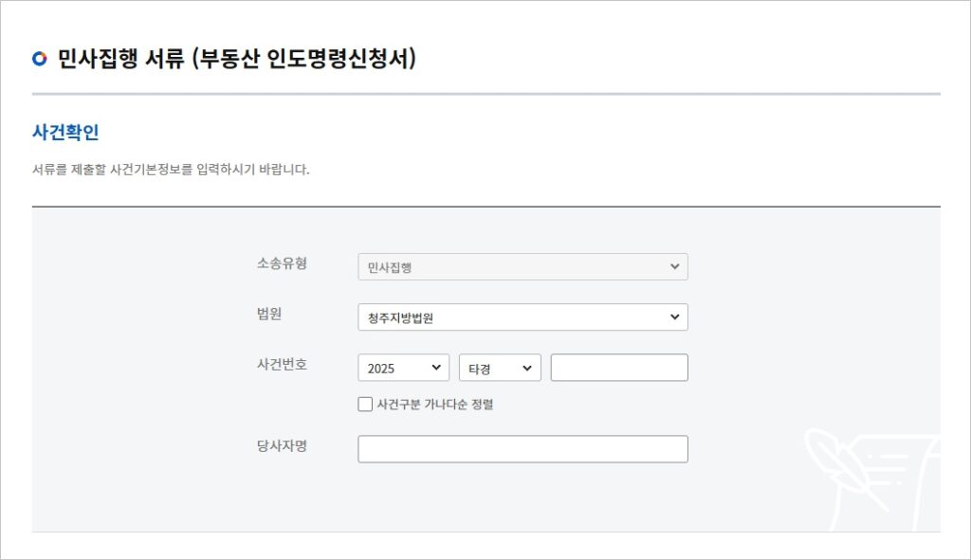Focus the case number field after 타경
The width and height of the screenshot is (971, 560).
(619, 368)
